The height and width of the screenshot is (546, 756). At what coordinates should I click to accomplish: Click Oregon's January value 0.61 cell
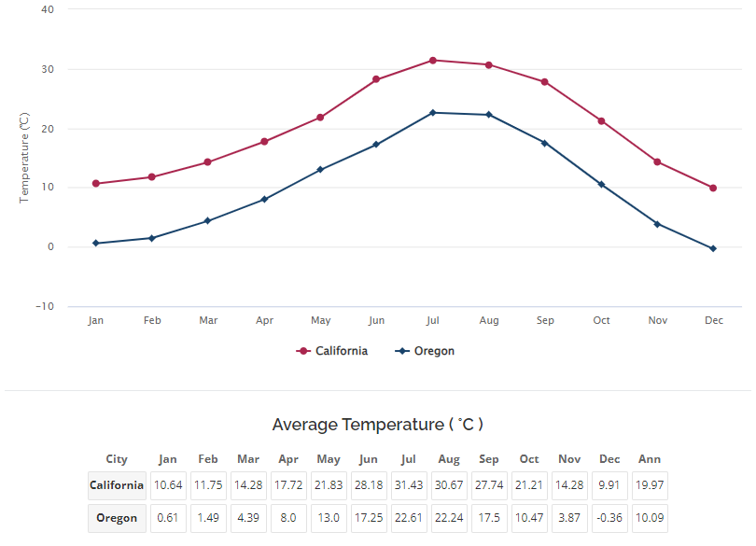click(x=168, y=518)
